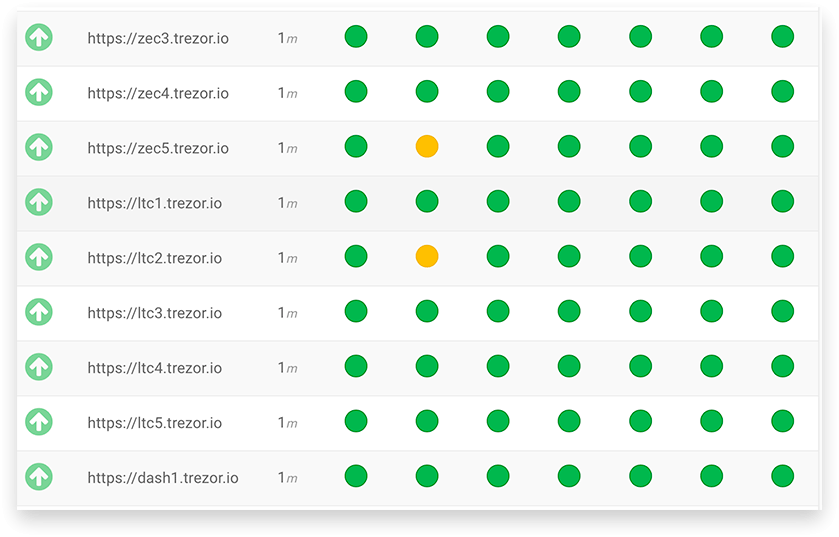
Task: Click the third status dot in zec5 row
Action: pyautogui.click(x=498, y=147)
